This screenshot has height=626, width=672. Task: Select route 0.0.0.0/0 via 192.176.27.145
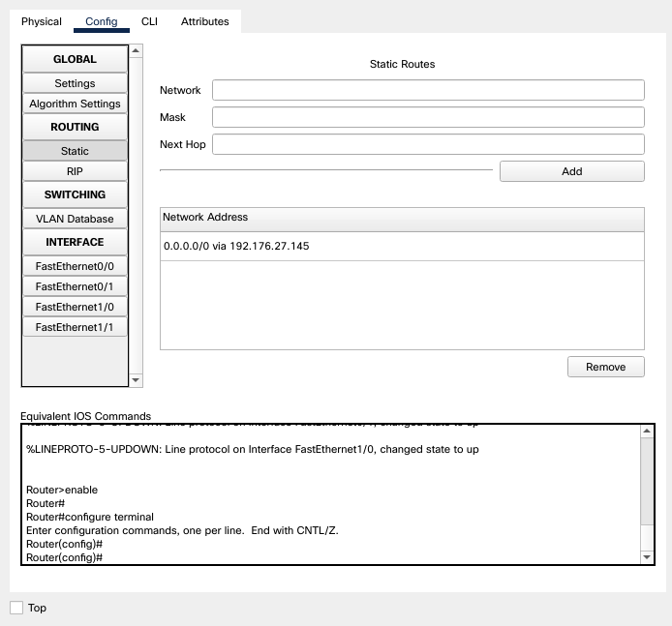click(x=402, y=246)
